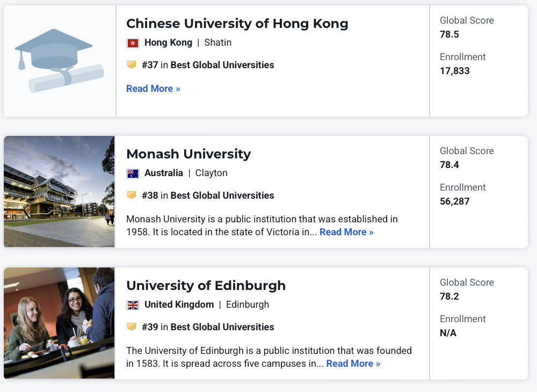
Task: Click the Edinburgh city label
Action: pyautogui.click(x=248, y=304)
